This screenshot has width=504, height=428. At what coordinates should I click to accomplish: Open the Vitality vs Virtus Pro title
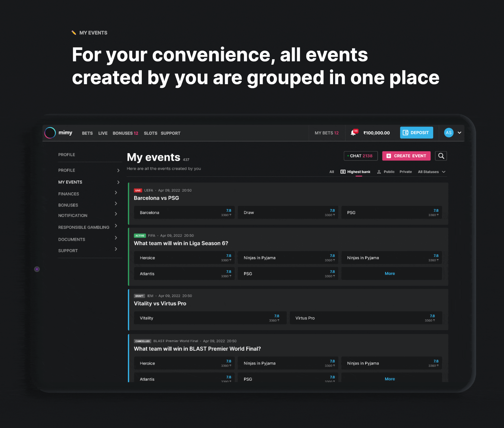pos(160,304)
